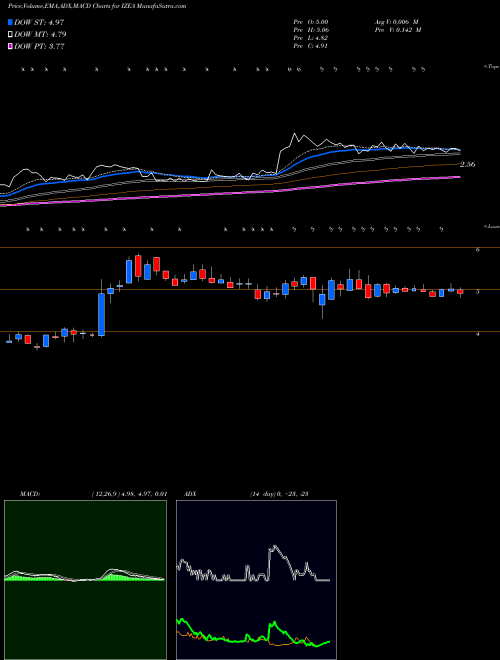Click the 'Pre V: 0.142 M' volume text

click(397, 30)
